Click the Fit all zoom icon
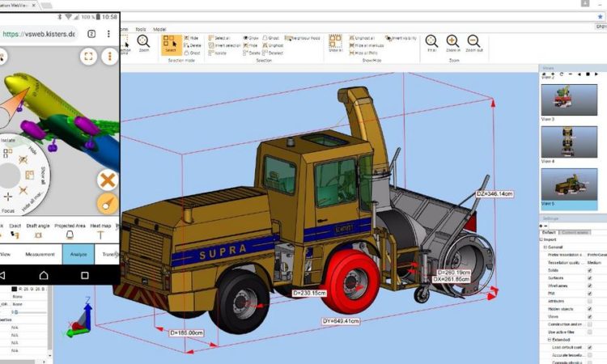 click(431, 44)
